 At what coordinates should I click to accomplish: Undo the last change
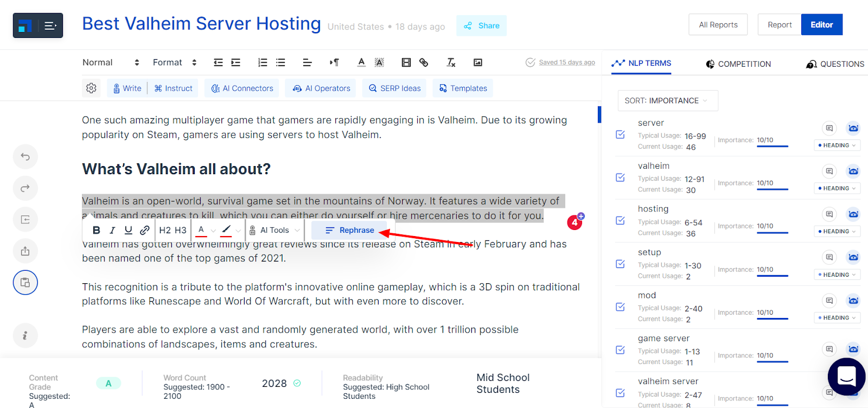click(25, 157)
